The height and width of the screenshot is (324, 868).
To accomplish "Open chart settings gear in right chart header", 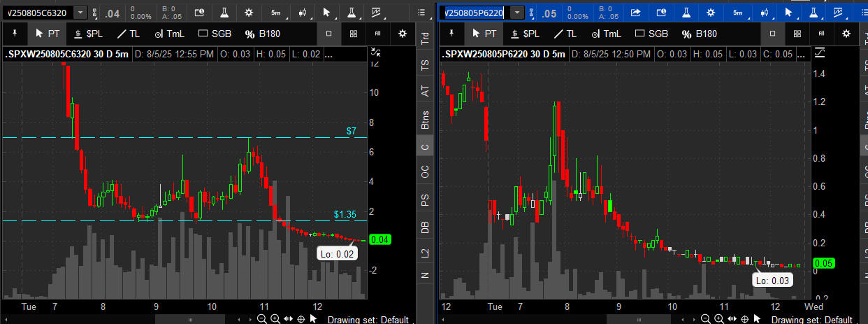I will [x=710, y=13].
